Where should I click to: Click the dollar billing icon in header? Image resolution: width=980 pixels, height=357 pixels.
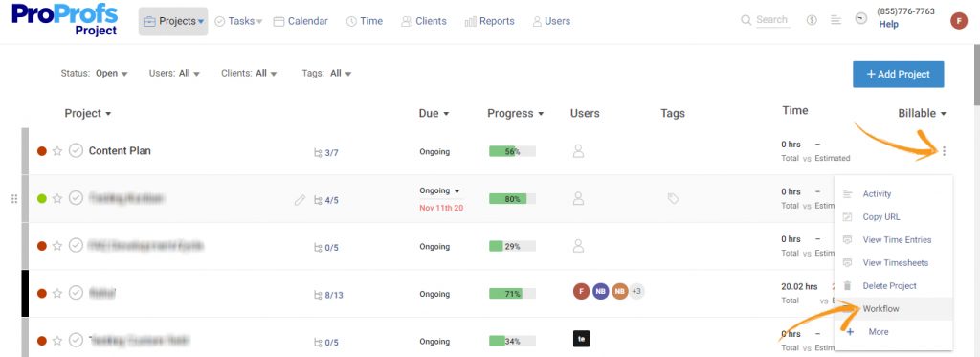pyautogui.click(x=812, y=20)
